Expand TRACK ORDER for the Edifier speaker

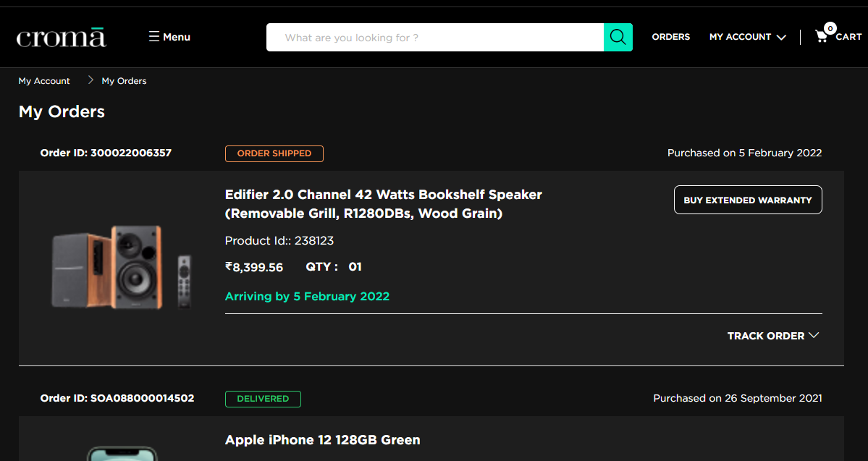click(772, 336)
